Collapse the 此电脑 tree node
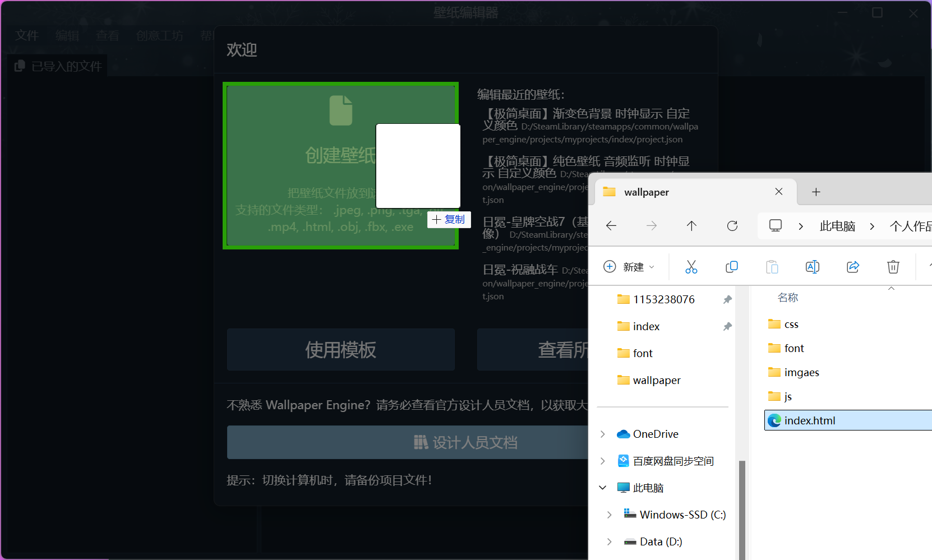 [x=603, y=488]
